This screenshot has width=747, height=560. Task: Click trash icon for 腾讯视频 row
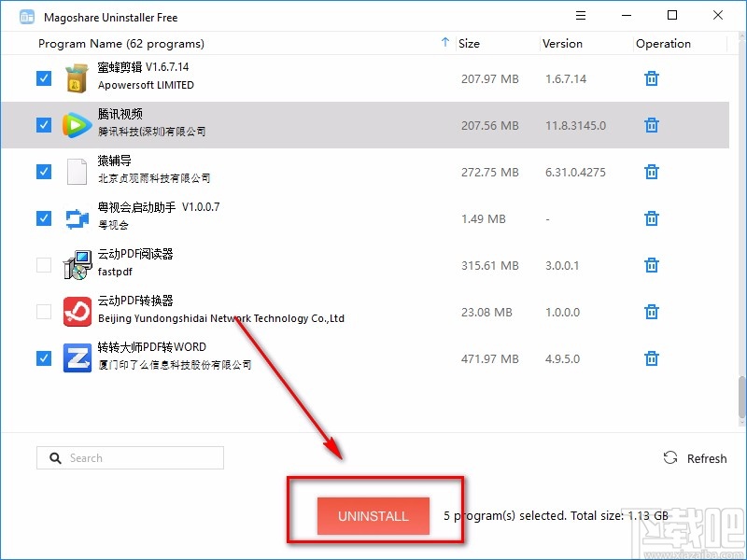(651, 125)
